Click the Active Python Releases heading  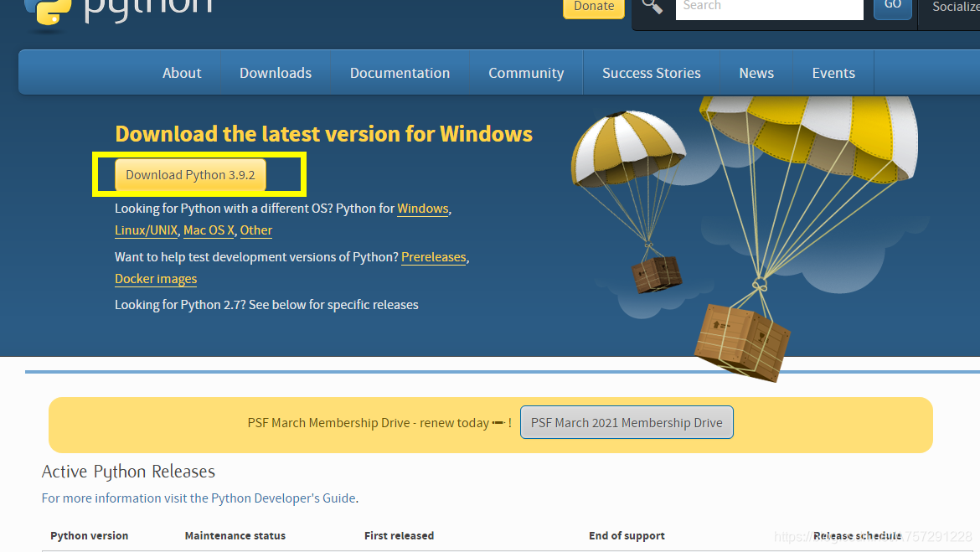pos(128,472)
